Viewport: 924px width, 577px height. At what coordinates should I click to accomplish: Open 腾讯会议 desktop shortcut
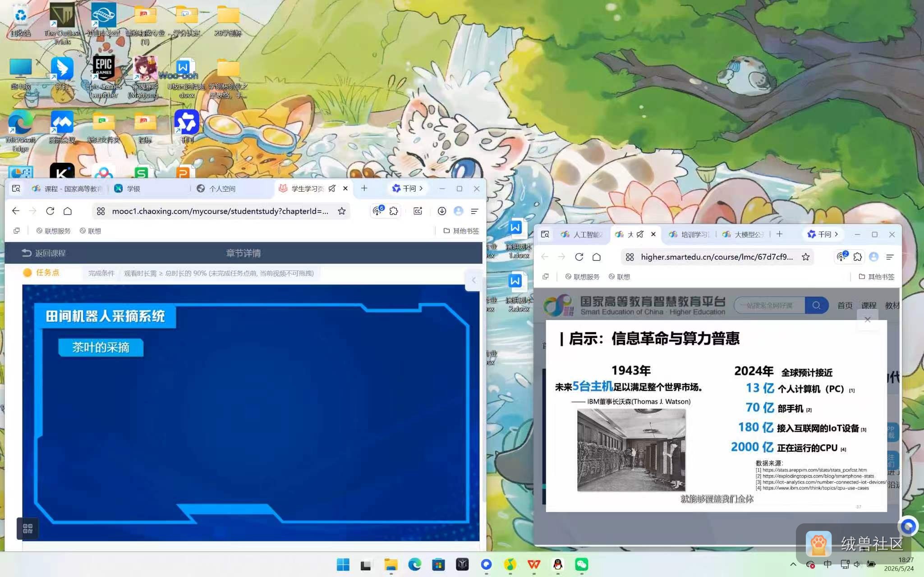(62, 127)
